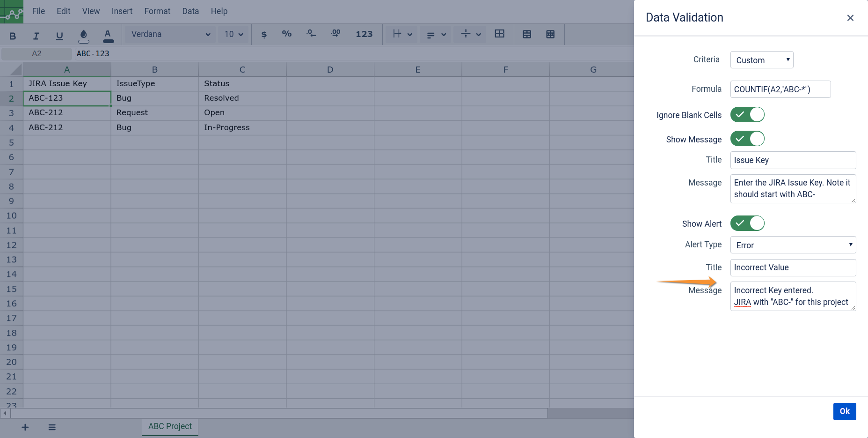Add a new sheet with plus icon
The height and width of the screenshot is (438, 868).
tap(25, 427)
